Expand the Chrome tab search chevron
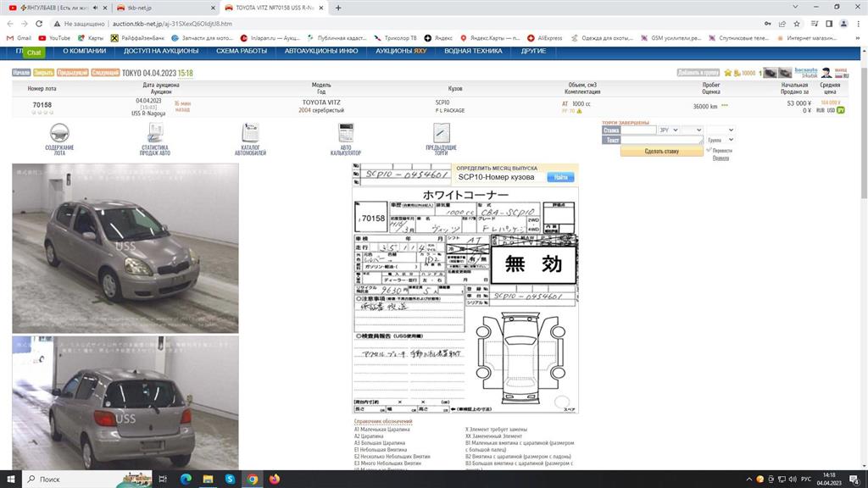This screenshot has width=868, height=488. [795, 7]
